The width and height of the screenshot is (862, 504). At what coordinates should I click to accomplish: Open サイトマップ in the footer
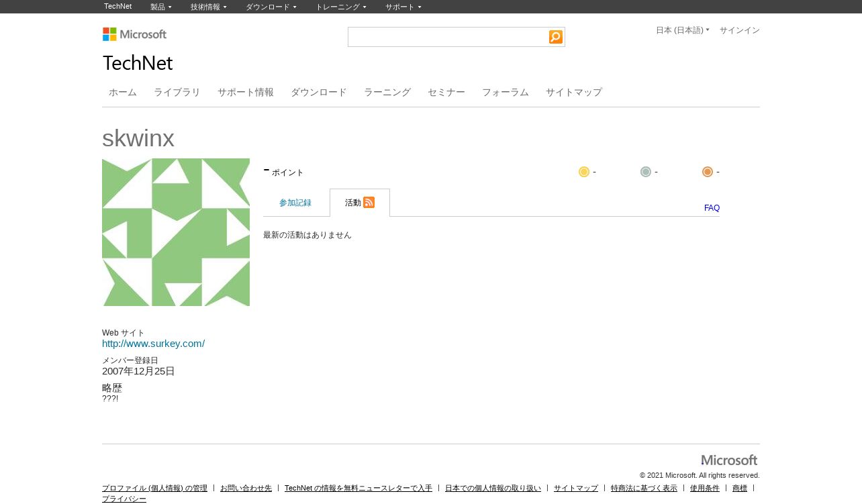(576, 488)
